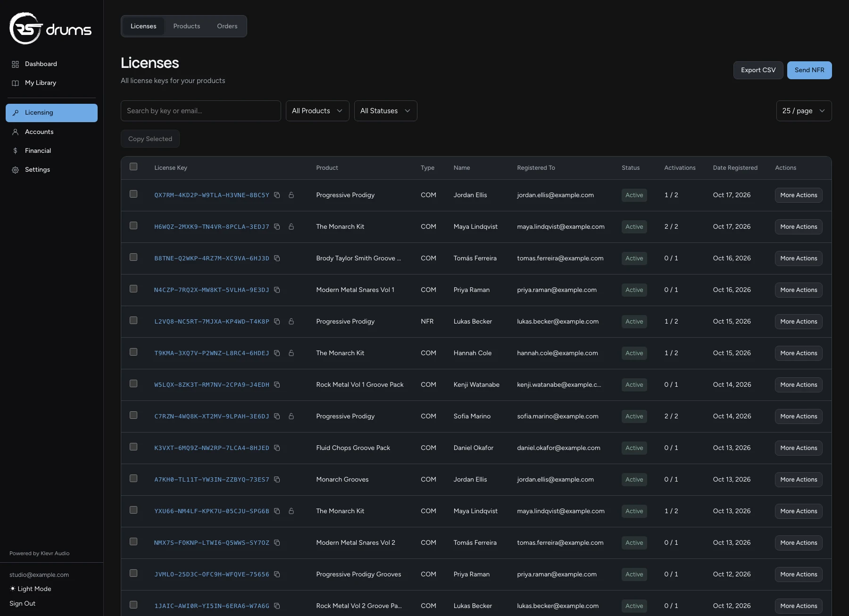This screenshot has height=616, width=849.
Task: Copy license key T9KMA-3XQ7V-P2WNZ-L8RC4-6HDEJ
Action: point(277,353)
